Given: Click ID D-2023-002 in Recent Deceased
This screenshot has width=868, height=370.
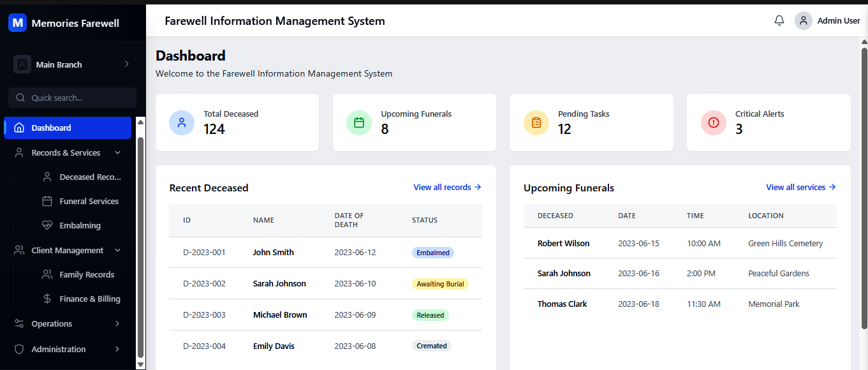Looking at the screenshot, I should [x=204, y=283].
